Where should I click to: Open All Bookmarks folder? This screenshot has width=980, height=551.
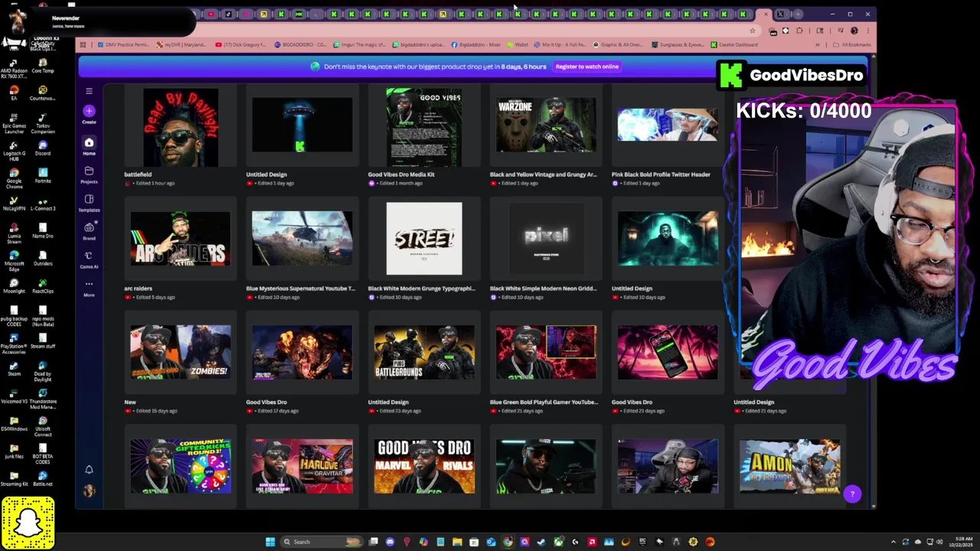coord(852,44)
